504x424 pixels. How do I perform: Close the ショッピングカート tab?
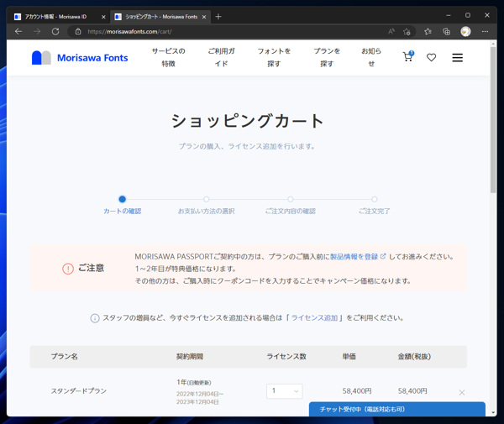tap(204, 17)
